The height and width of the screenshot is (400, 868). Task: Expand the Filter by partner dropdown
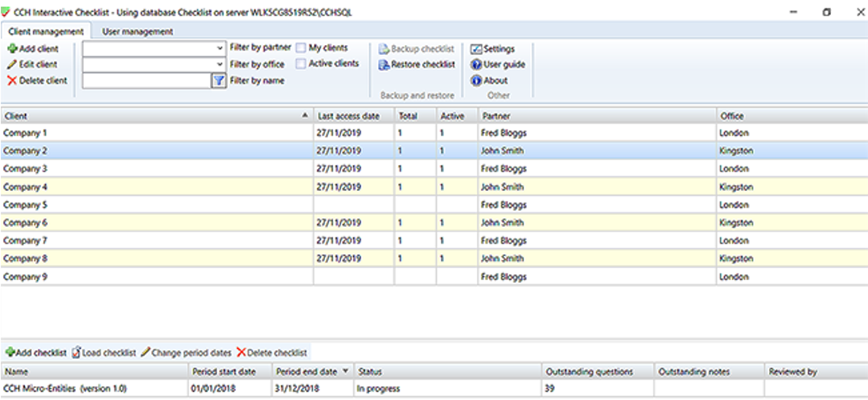tap(220, 49)
